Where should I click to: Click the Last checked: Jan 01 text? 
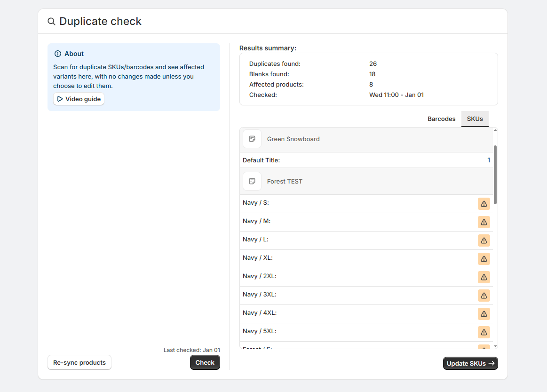[x=192, y=350]
